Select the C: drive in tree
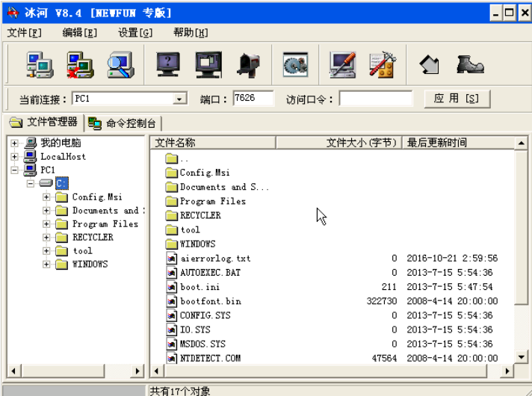 click(x=62, y=183)
